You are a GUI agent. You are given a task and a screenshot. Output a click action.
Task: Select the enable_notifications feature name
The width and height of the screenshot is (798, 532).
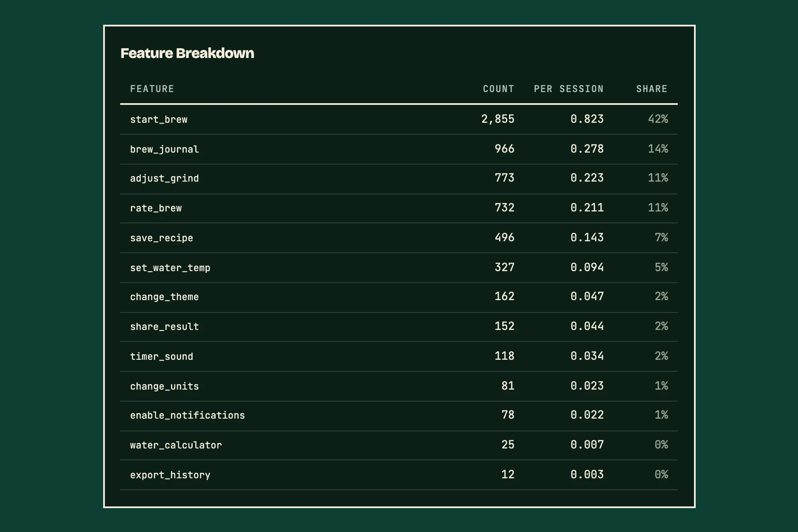tap(187, 415)
